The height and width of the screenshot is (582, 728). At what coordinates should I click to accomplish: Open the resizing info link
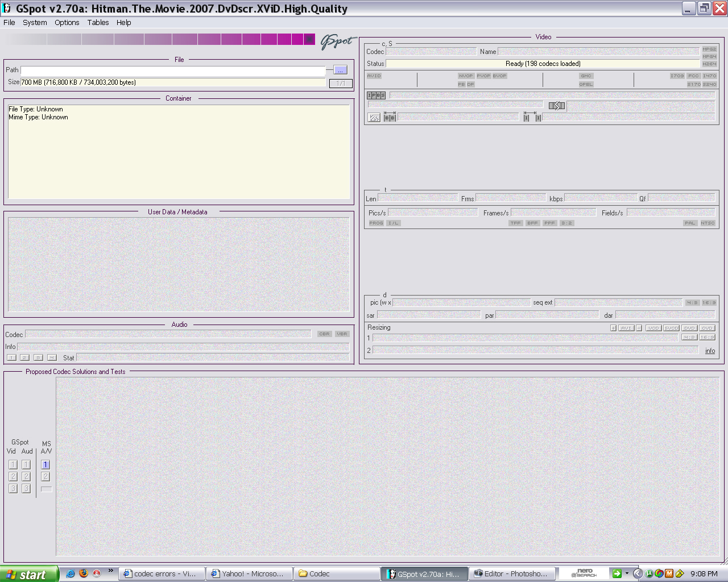[710, 351]
